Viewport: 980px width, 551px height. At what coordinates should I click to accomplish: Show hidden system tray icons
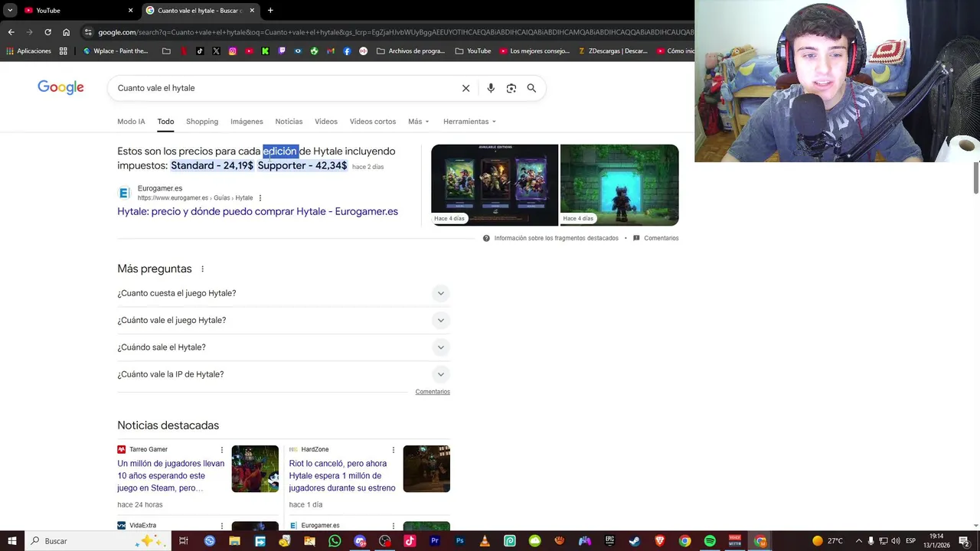[x=858, y=541]
